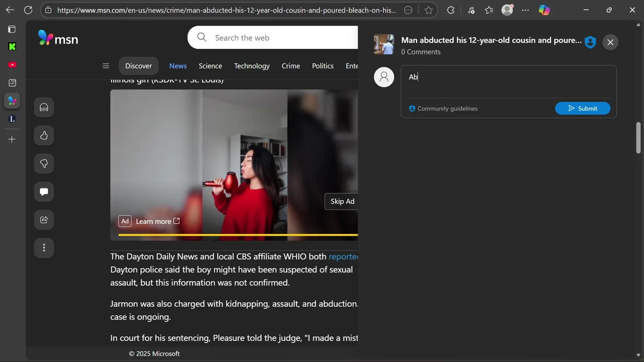Select the MSN sidebar tab
The image size is (644, 362).
[12, 101]
